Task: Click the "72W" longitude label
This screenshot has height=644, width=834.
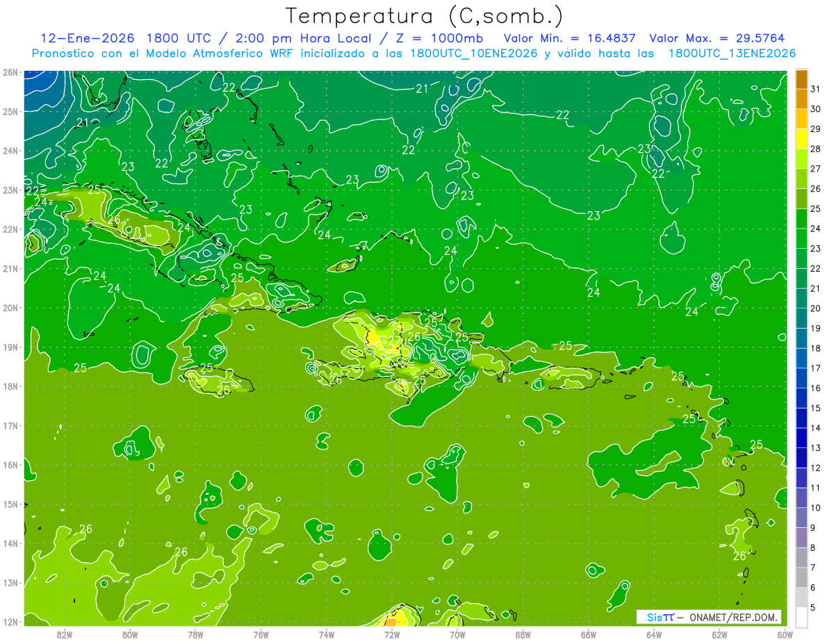Action: 392,634
